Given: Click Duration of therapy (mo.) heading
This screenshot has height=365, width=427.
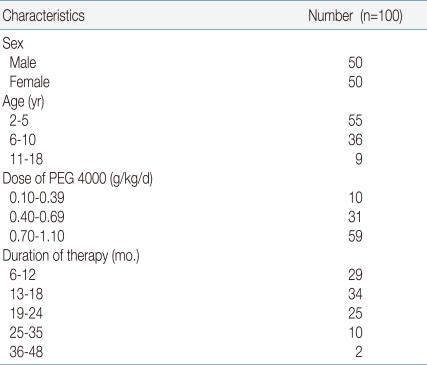Looking at the screenshot, I should pyautogui.click(x=71, y=256).
